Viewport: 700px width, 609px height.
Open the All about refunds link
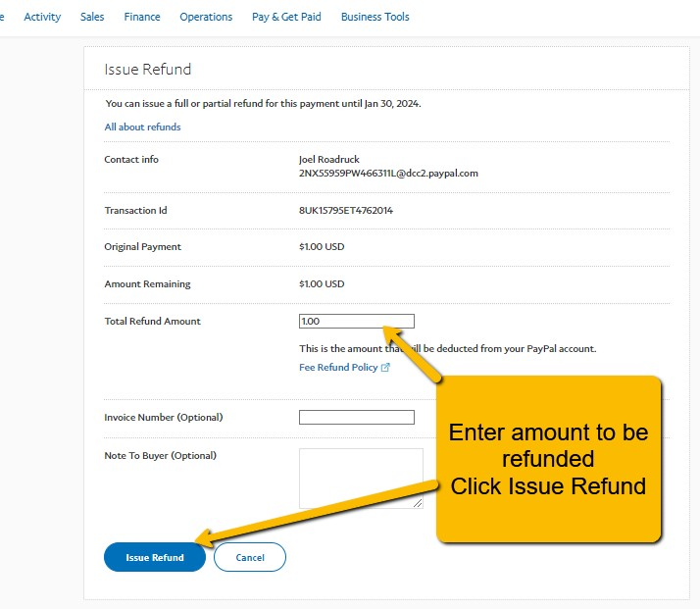(x=142, y=127)
